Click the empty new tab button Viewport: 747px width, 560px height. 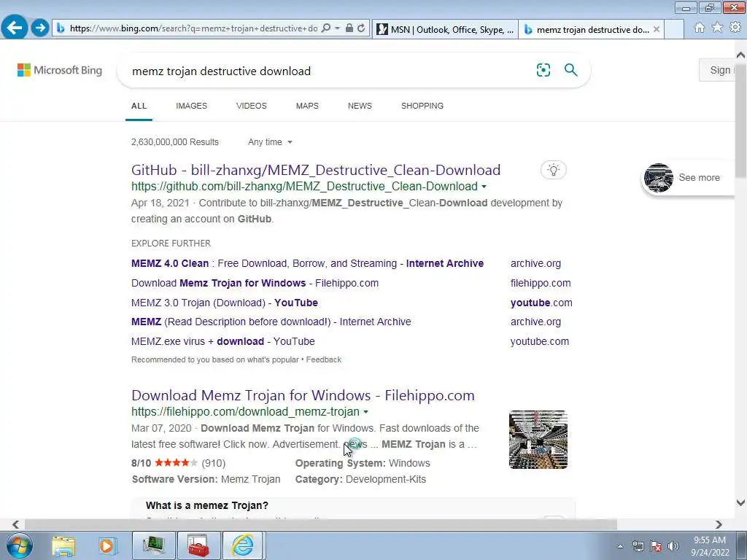(673, 29)
